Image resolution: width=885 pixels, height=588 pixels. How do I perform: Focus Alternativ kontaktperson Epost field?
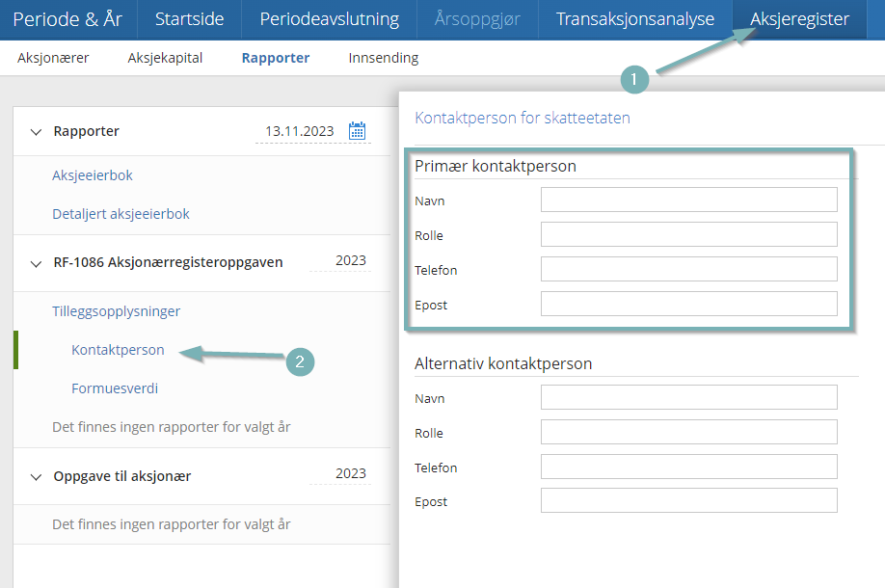pyautogui.click(x=688, y=500)
